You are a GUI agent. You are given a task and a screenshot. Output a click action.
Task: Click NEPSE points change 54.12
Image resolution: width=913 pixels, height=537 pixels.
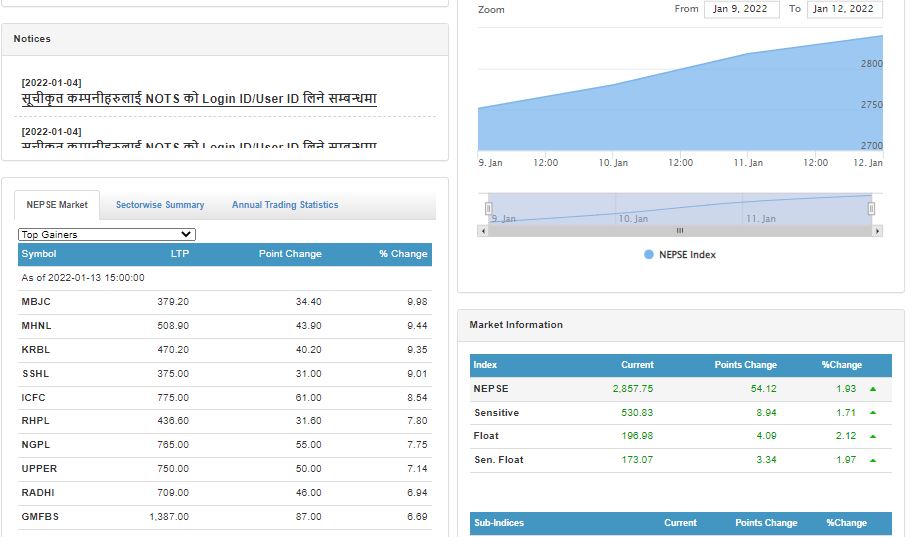(x=763, y=389)
